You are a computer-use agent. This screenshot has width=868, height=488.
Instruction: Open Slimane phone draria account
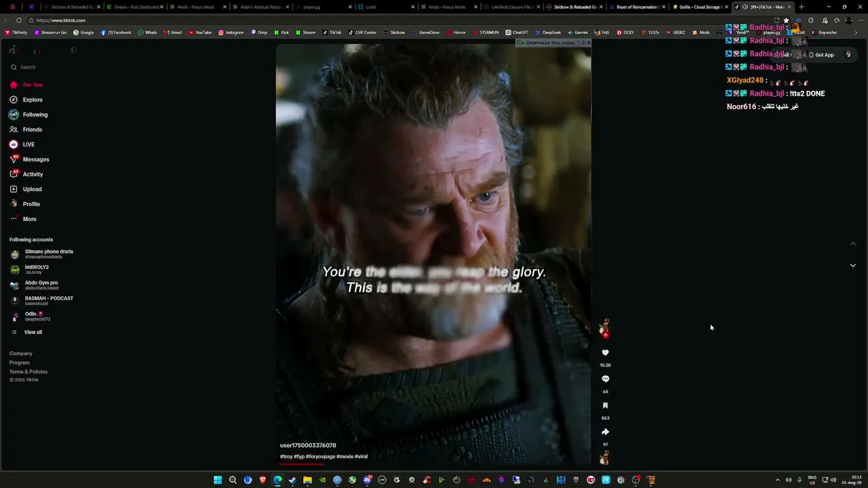42,254
